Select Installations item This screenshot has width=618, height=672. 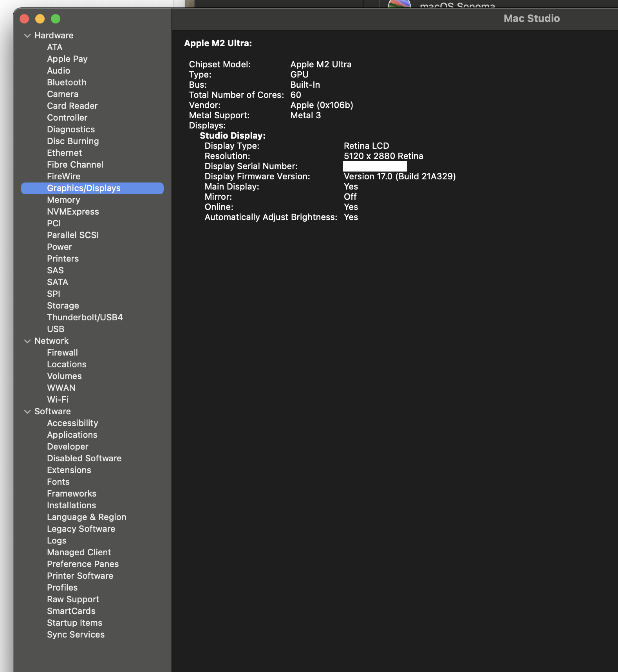coord(72,505)
